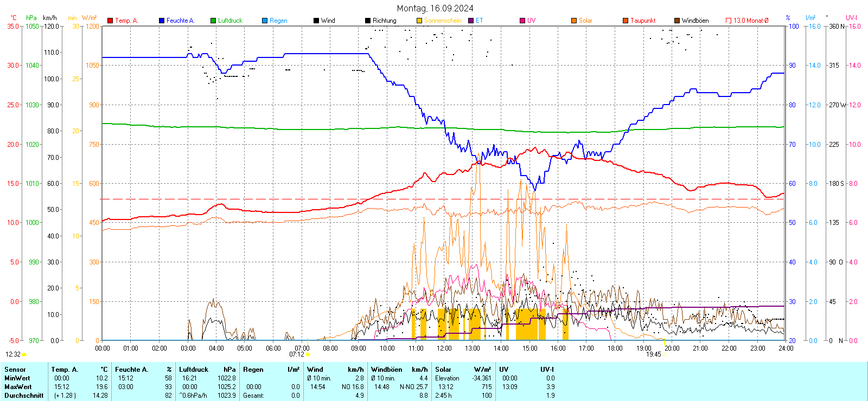Click the yellow Sonnenschein legend square

419,21
